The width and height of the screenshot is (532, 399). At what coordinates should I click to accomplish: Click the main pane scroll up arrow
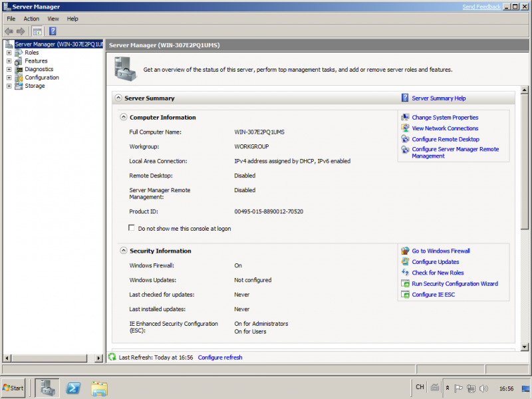525,90
